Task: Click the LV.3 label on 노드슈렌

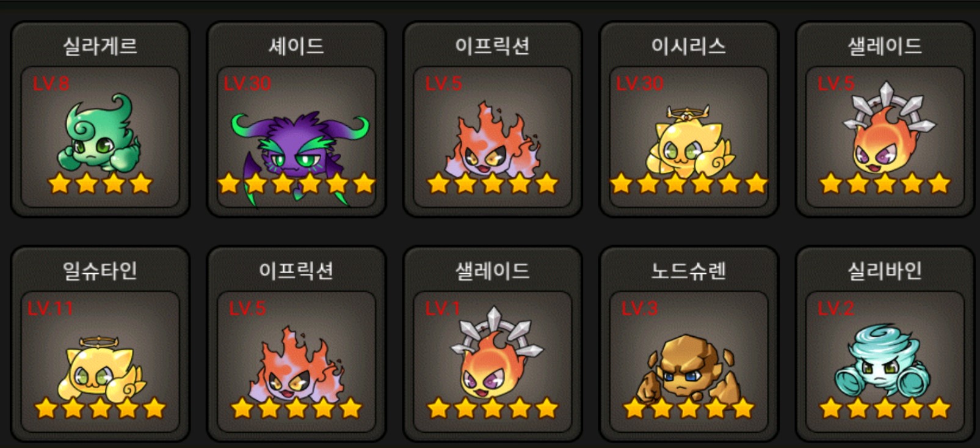Action: [x=639, y=308]
